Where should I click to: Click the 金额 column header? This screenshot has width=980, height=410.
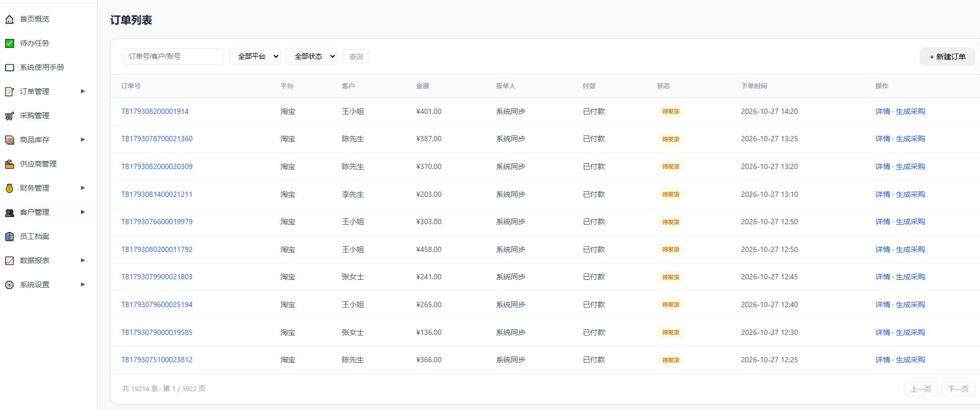click(422, 86)
